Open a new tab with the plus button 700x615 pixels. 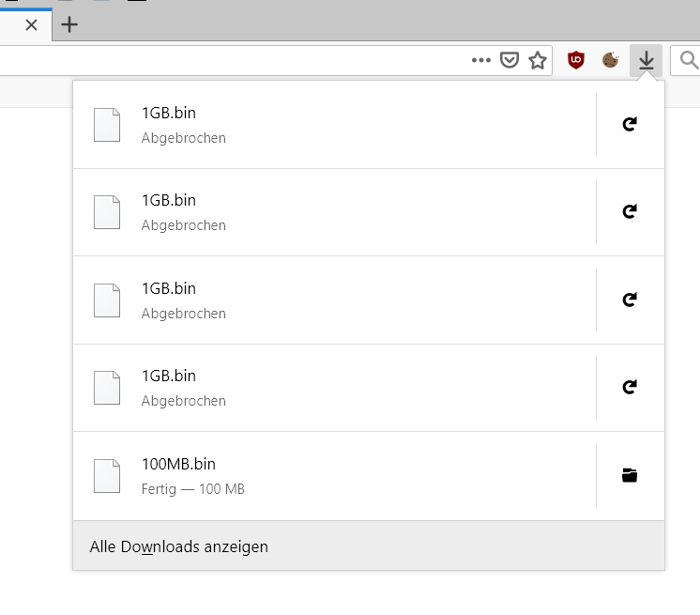(x=69, y=25)
